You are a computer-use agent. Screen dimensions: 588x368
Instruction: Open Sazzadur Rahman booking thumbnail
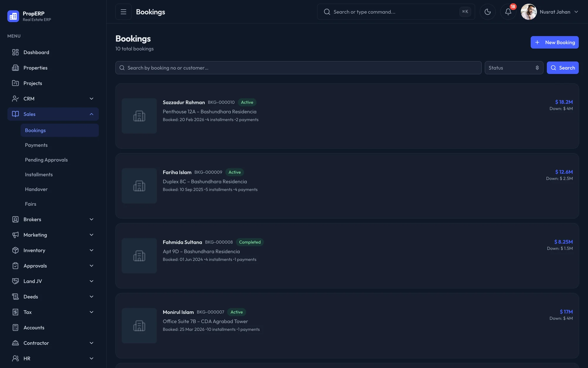(139, 116)
